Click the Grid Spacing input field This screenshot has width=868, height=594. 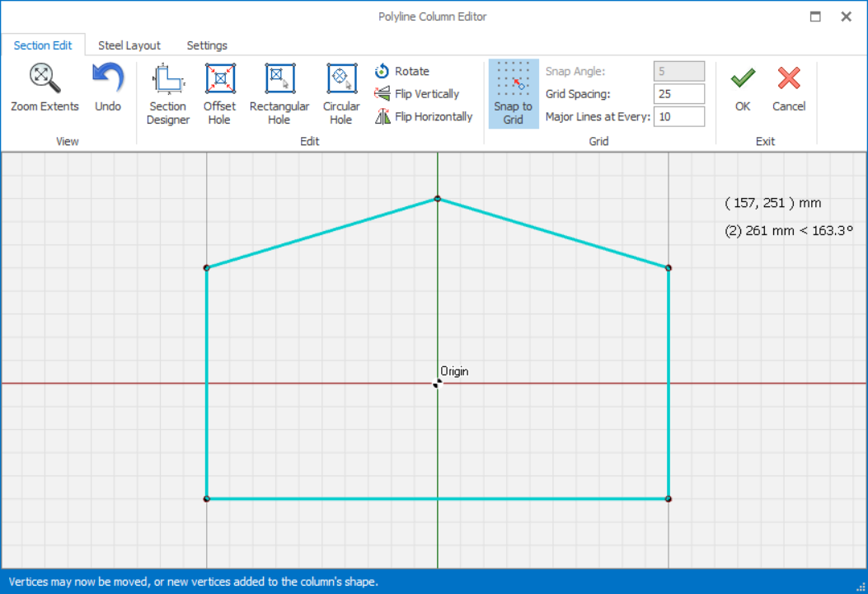tap(679, 94)
